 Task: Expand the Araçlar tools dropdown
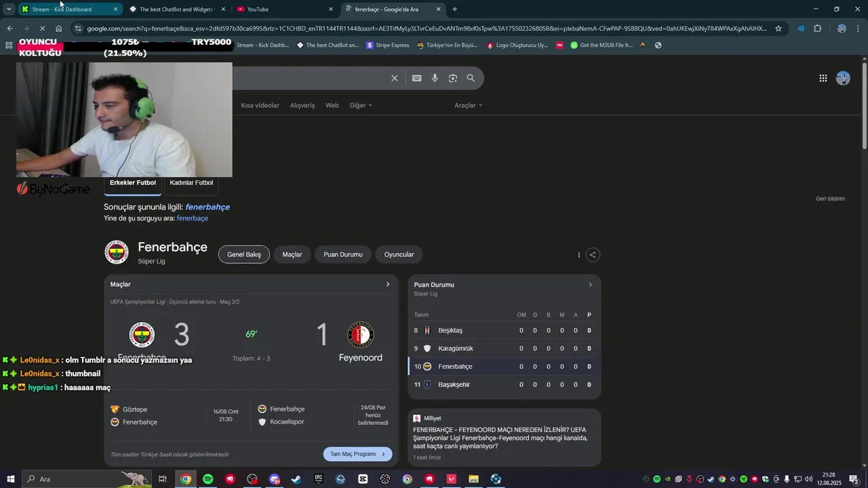click(468, 105)
